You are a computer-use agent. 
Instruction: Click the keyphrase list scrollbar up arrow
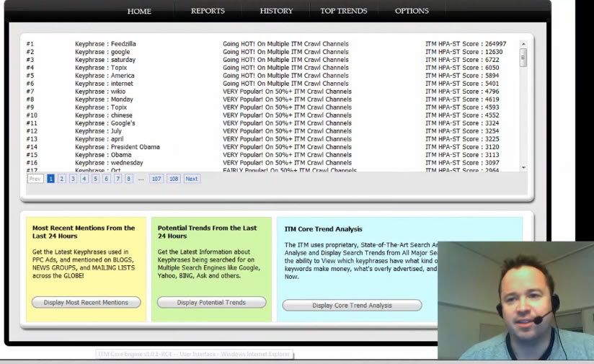[x=523, y=44]
